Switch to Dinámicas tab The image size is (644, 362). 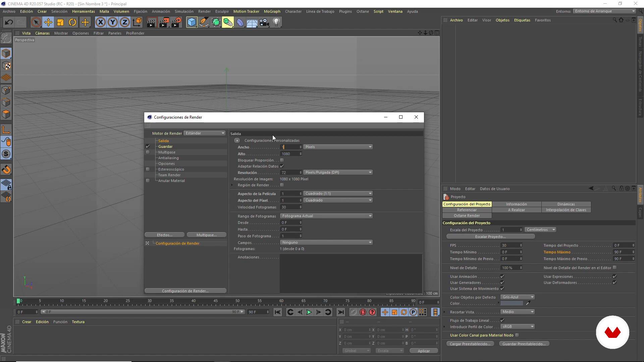[566, 204]
